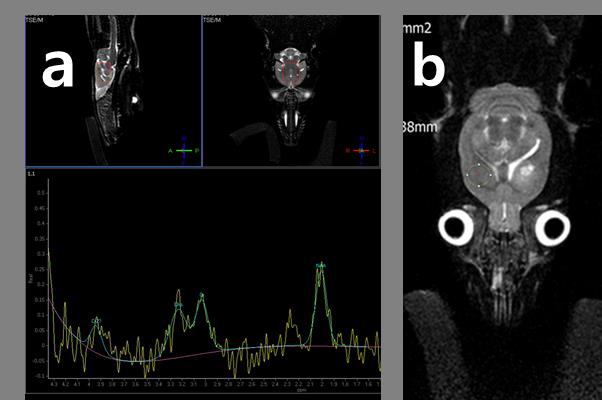Select the peak marker near 3.2 ppm
The height and width of the screenshot is (400, 602).
point(178,304)
